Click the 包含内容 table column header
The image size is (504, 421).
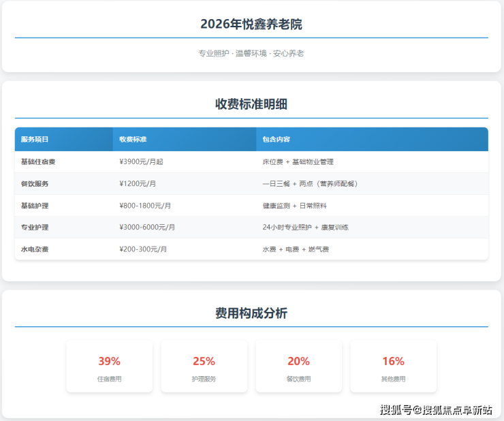tap(276, 140)
